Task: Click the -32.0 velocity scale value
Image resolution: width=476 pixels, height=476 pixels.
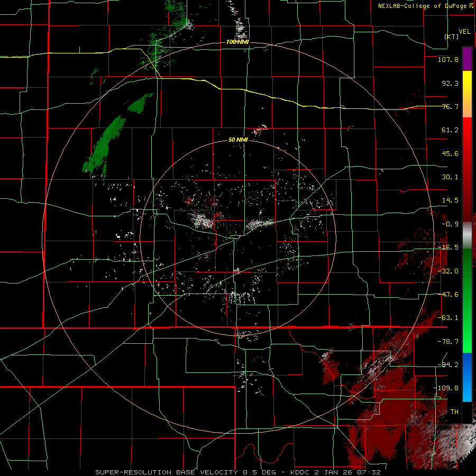Action: [x=448, y=271]
